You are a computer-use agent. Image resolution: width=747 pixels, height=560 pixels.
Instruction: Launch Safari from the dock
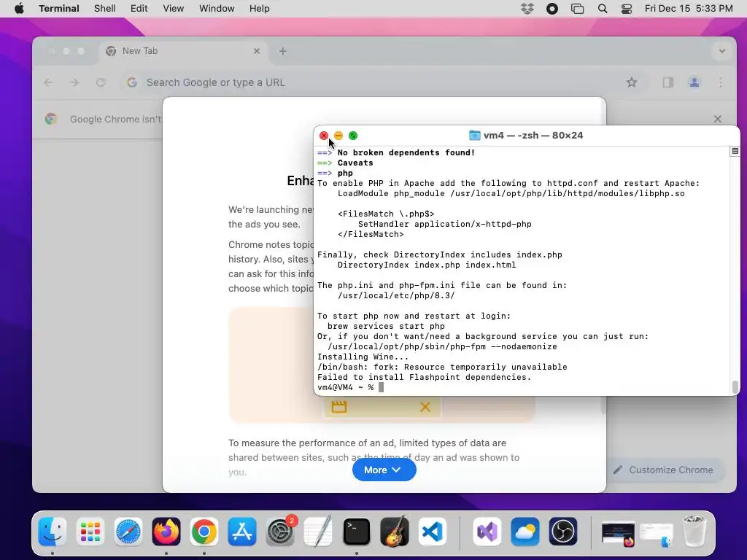(x=128, y=532)
